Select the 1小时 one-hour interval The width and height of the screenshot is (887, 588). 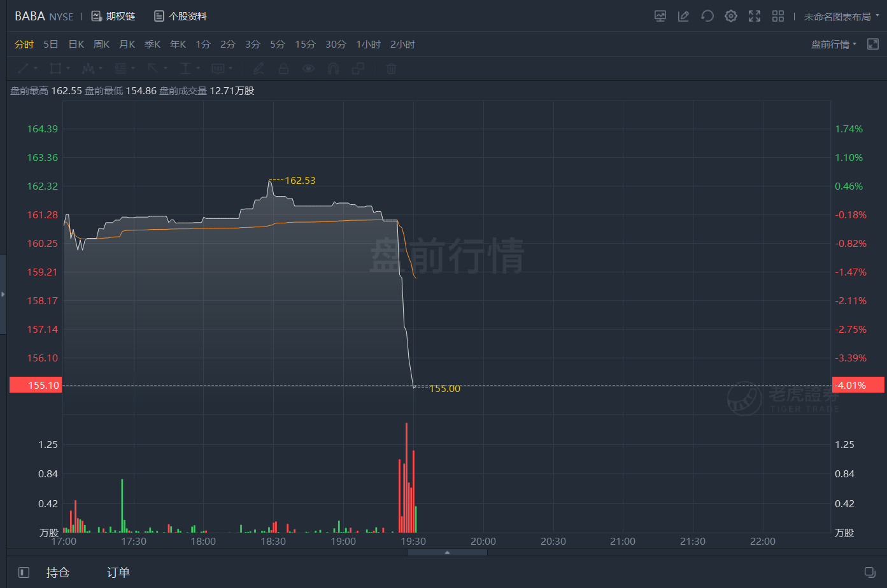[x=368, y=44]
